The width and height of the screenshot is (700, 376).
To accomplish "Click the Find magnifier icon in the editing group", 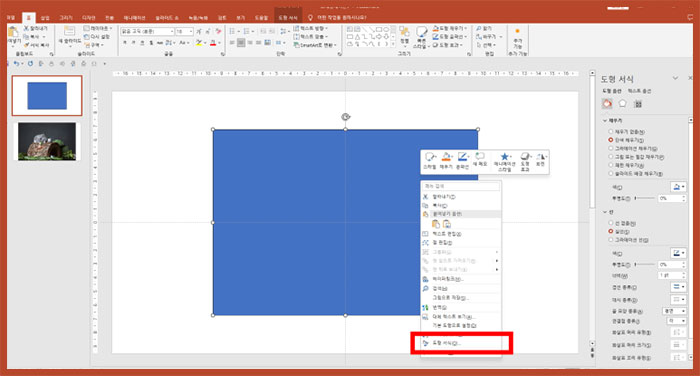I will (x=479, y=28).
